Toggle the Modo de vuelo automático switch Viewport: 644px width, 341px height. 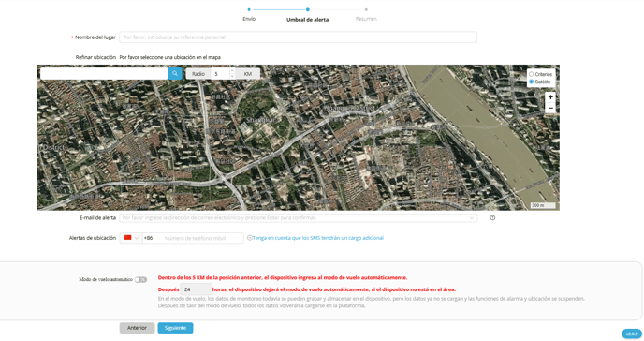click(x=140, y=279)
